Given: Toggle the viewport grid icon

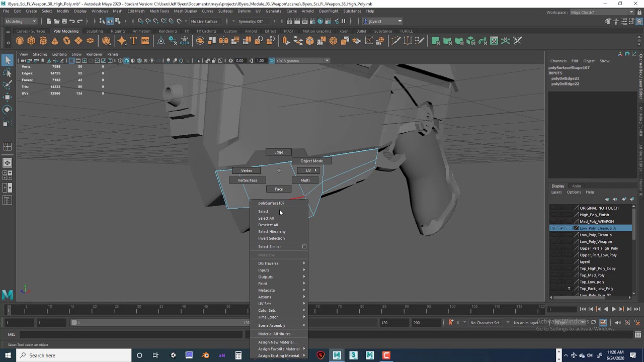Looking at the screenshot, I should pos(71,61).
